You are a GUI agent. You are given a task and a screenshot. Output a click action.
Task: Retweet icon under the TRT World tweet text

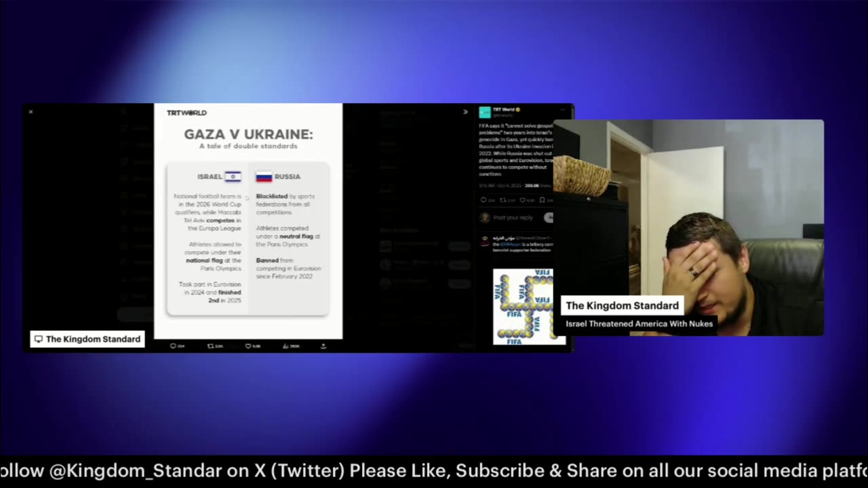503,200
